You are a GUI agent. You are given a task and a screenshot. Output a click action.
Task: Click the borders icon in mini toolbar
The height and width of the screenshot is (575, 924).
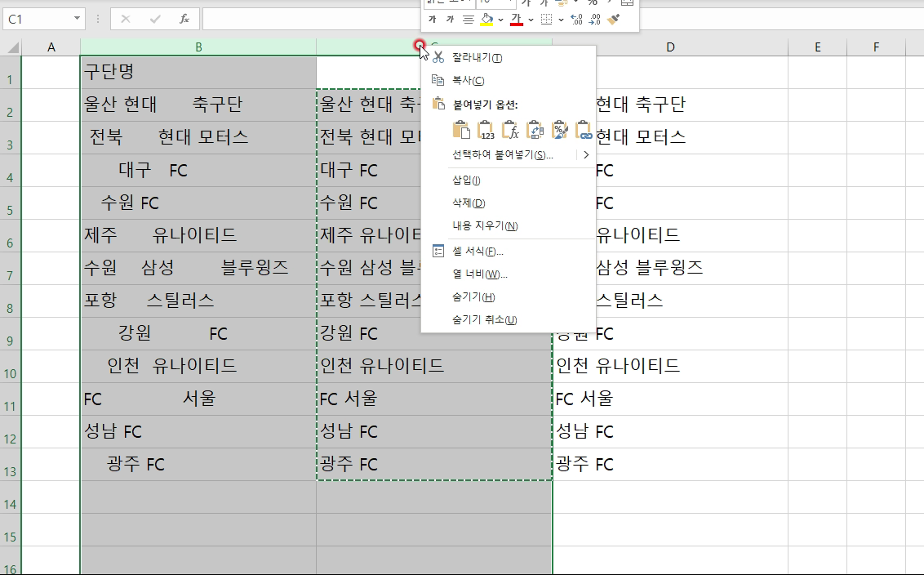[547, 20]
